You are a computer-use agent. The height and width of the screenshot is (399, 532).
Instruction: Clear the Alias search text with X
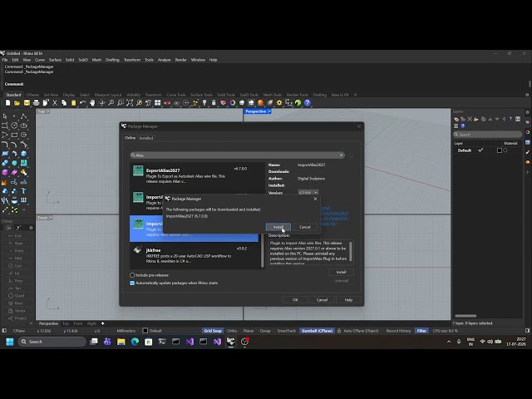341,155
